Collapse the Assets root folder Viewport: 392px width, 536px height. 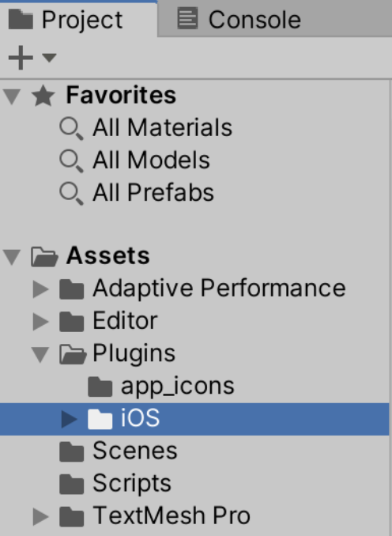click(x=12, y=257)
